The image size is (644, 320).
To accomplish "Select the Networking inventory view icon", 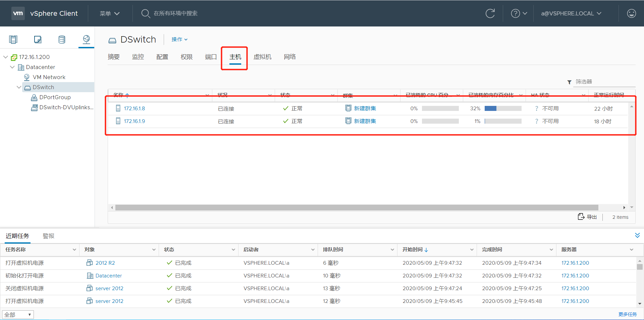I will click(86, 39).
